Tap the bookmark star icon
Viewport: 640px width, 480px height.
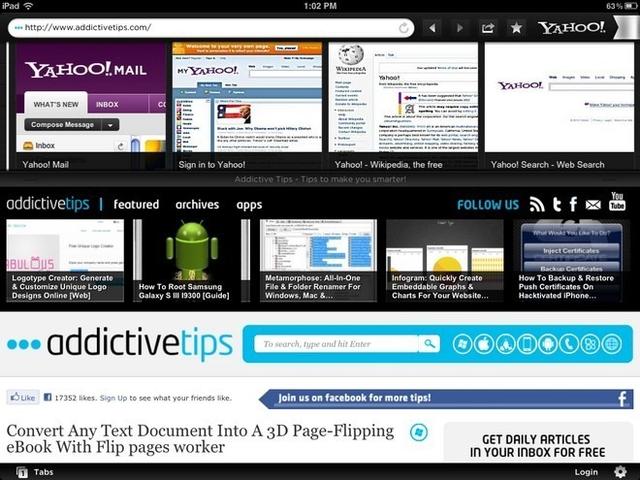click(516, 28)
